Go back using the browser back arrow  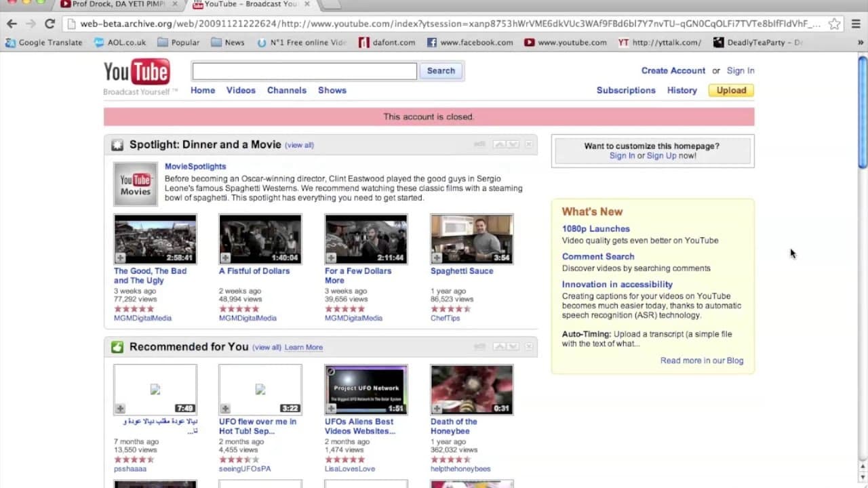(12, 24)
